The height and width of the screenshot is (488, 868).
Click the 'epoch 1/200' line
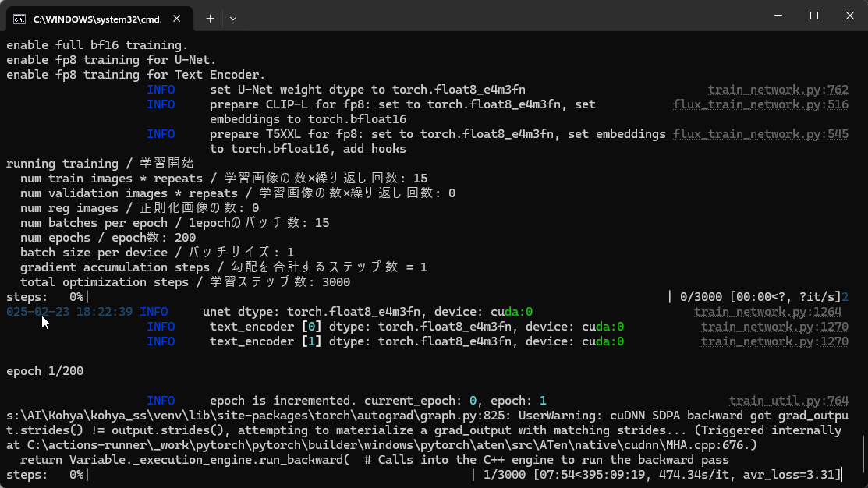44,371
